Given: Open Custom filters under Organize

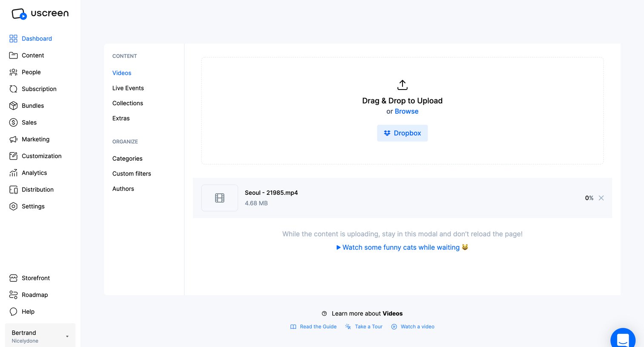Looking at the screenshot, I should point(132,173).
